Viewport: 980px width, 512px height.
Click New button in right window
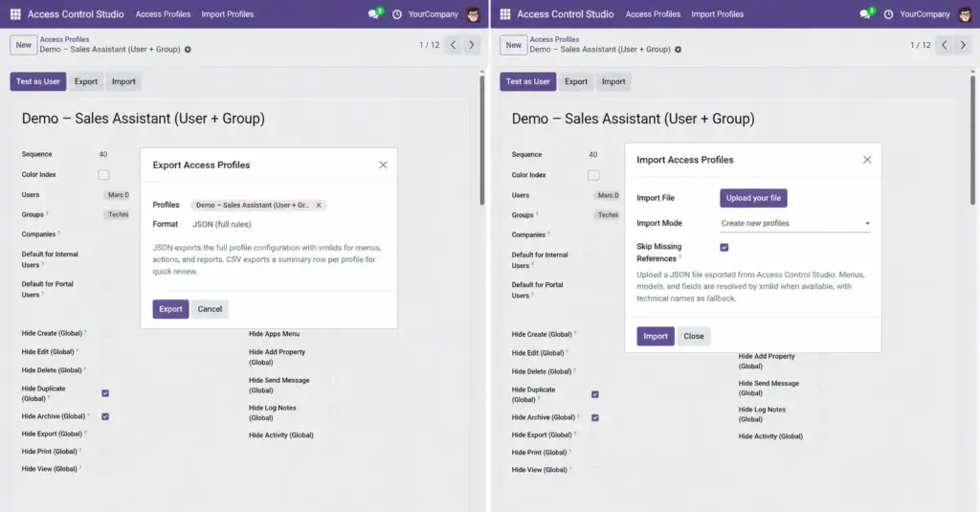[513, 45]
